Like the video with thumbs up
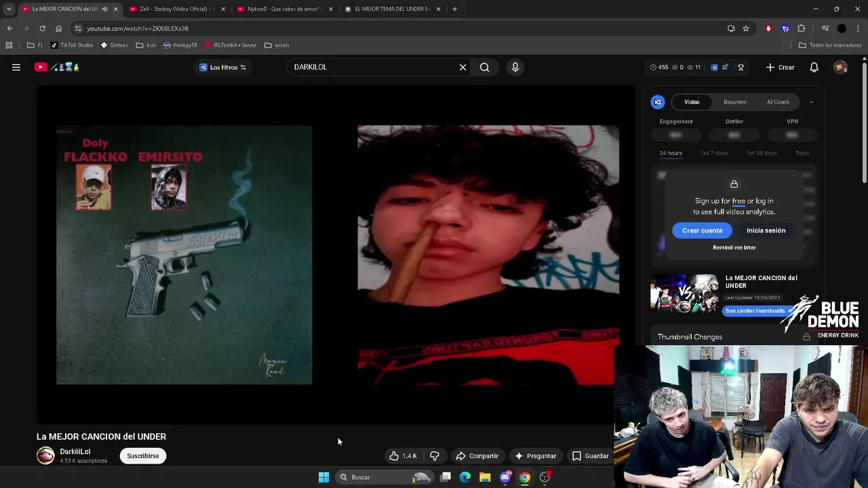The height and width of the screenshot is (488, 868). pos(403,456)
